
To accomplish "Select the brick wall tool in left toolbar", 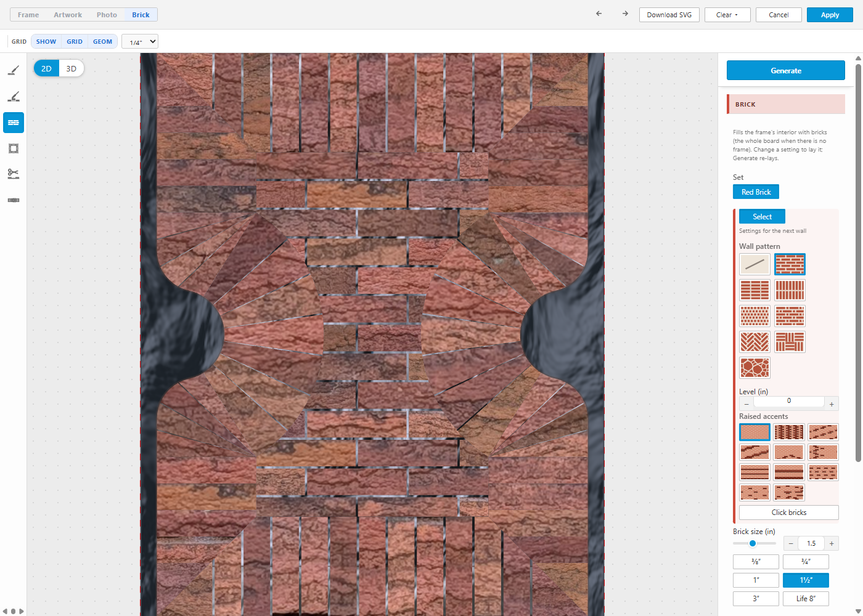I will [x=14, y=123].
